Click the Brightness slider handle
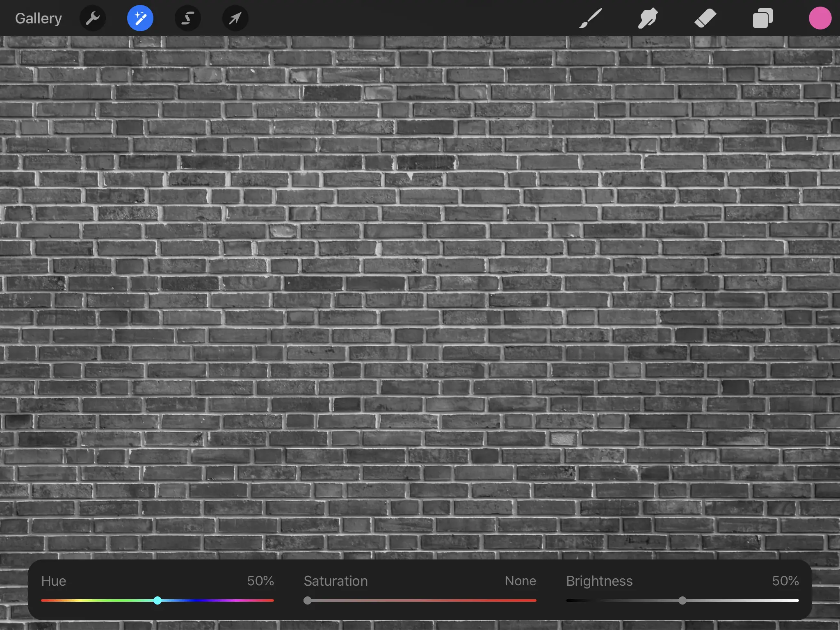The height and width of the screenshot is (630, 840). (682, 600)
